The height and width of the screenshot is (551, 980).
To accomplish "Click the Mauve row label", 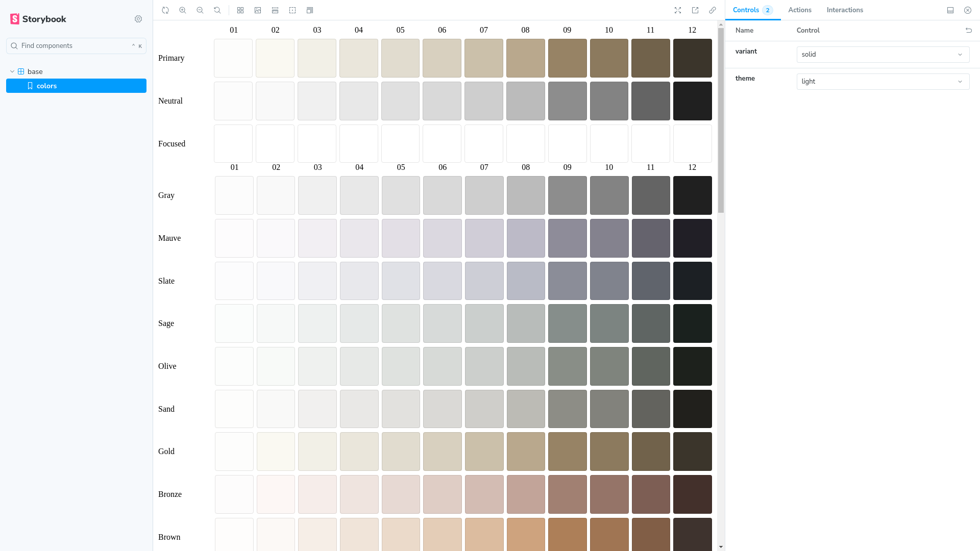I will point(169,238).
